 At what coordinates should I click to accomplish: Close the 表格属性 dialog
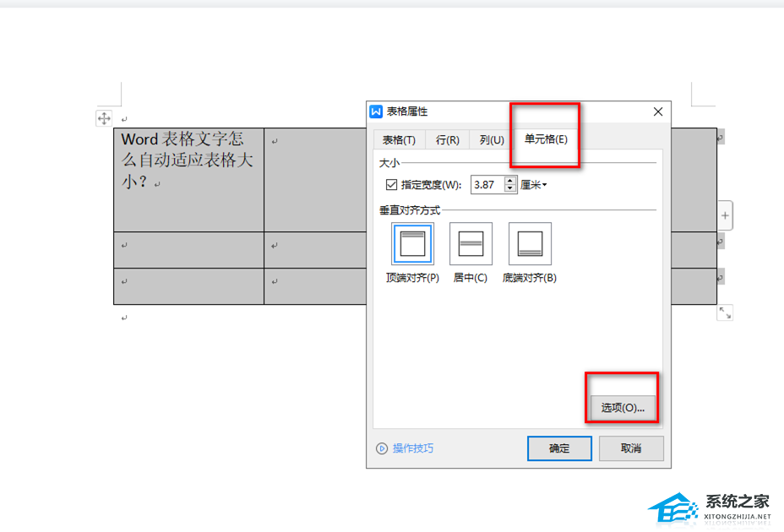click(x=658, y=111)
